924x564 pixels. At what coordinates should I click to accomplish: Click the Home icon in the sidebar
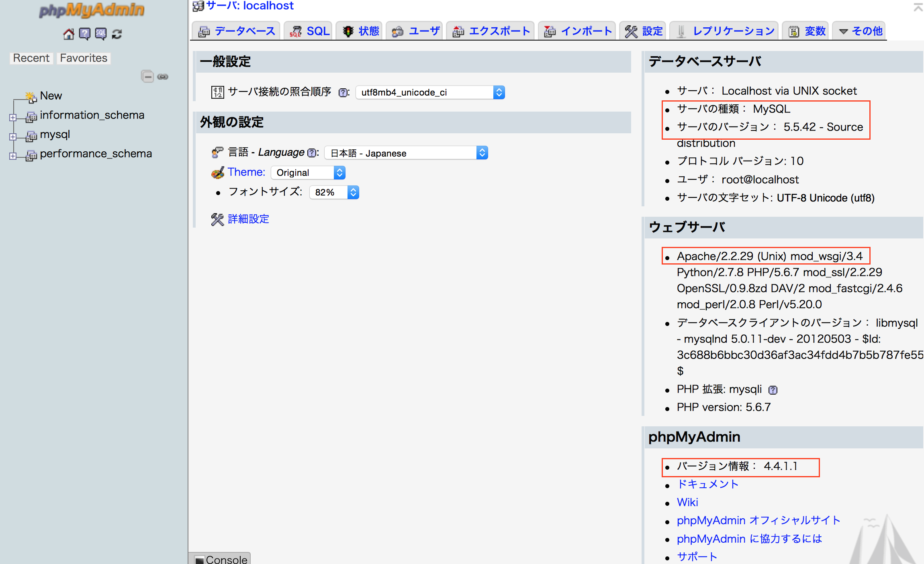pos(69,34)
